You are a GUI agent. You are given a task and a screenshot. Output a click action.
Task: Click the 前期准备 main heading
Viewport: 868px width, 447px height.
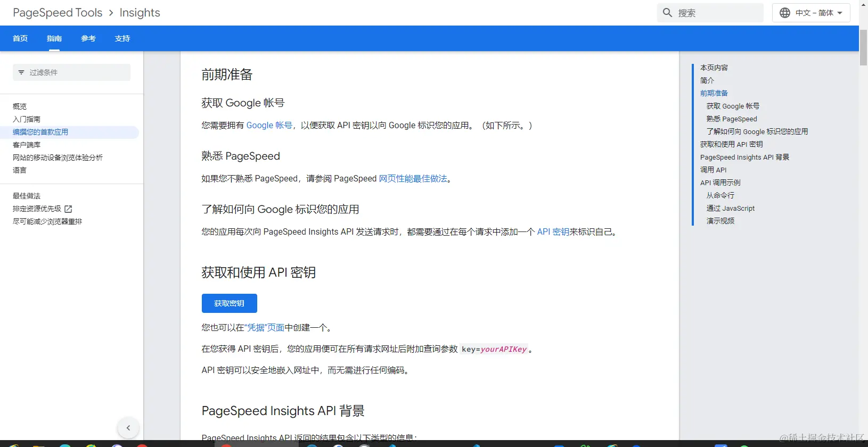(227, 74)
